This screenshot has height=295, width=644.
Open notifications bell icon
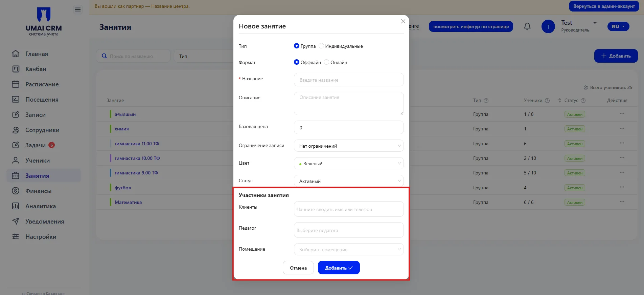[527, 26]
